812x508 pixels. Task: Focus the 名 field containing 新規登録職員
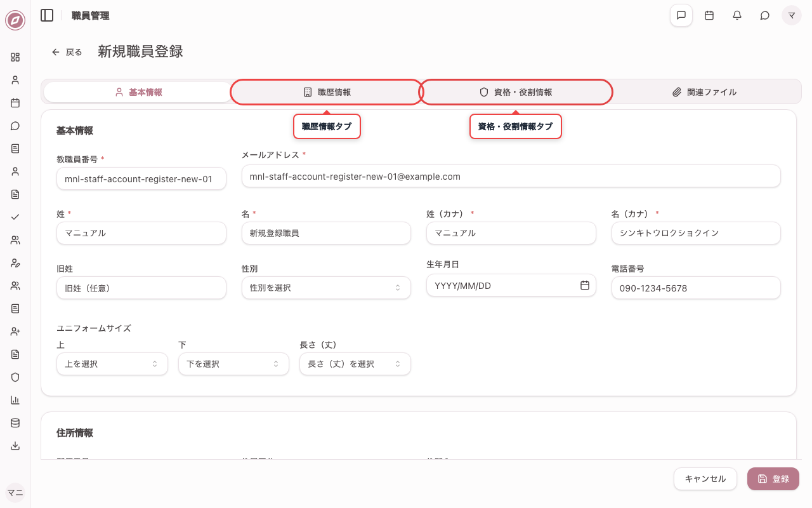326,233
